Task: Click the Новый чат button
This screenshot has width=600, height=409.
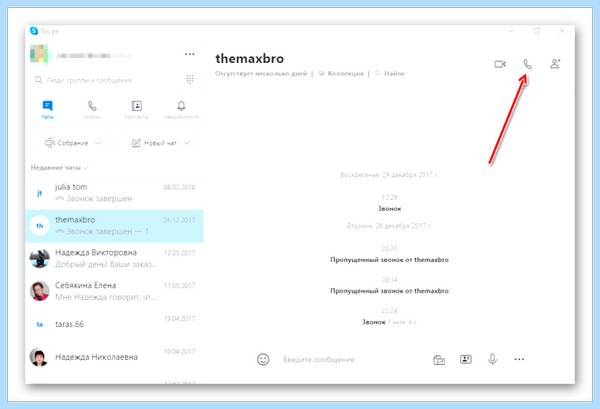Action: (x=154, y=143)
